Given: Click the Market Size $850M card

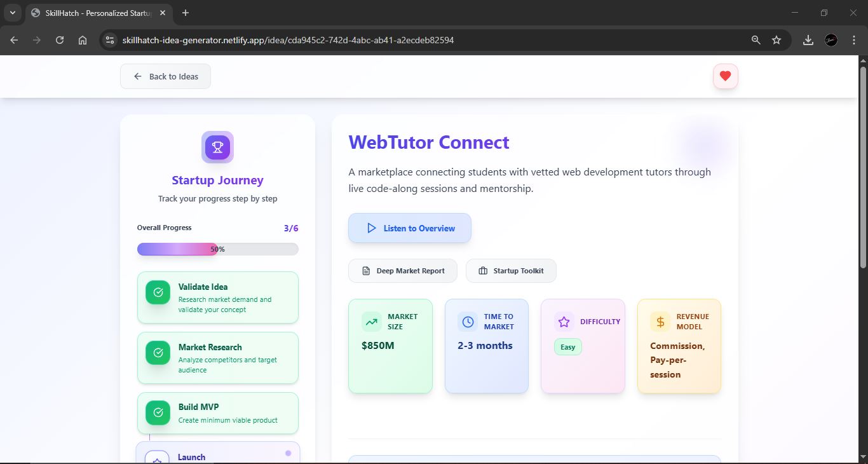Looking at the screenshot, I should click(390, 346).
